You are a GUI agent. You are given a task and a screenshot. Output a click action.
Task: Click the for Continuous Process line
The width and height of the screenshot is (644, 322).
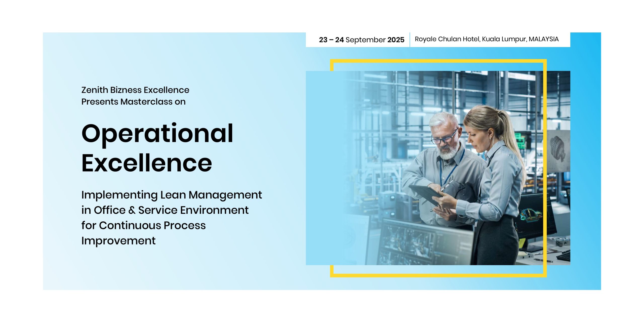143,225
